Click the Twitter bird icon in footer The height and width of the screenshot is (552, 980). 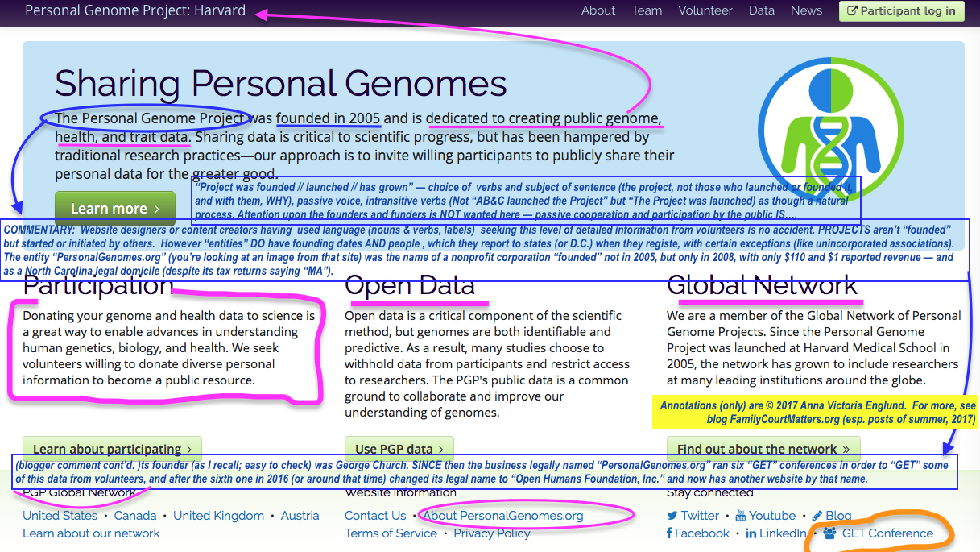coord(672,516)
